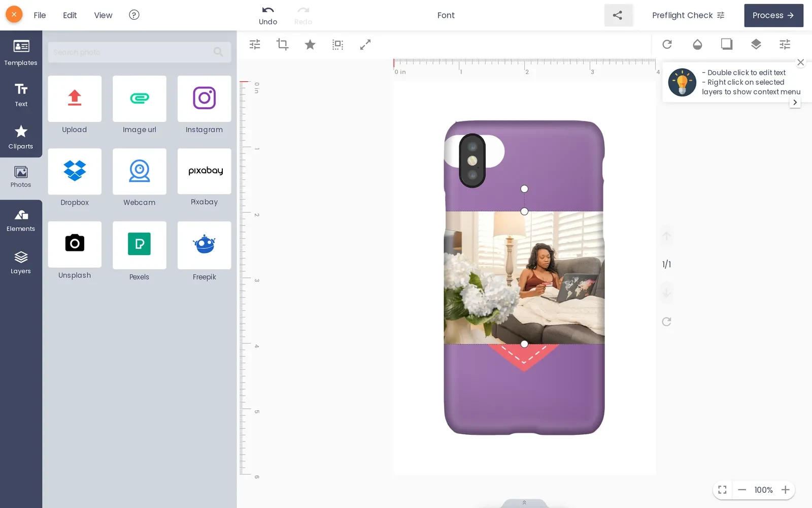Open the Text sidebar panel

pyautogui.click(x=21, y=94)
